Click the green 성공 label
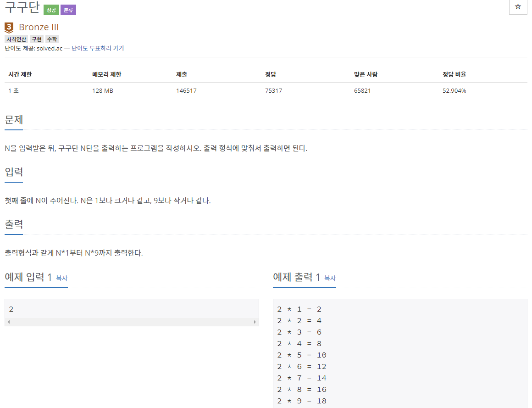The height and width of the screenshot is (408, 532). coord(51,10)
